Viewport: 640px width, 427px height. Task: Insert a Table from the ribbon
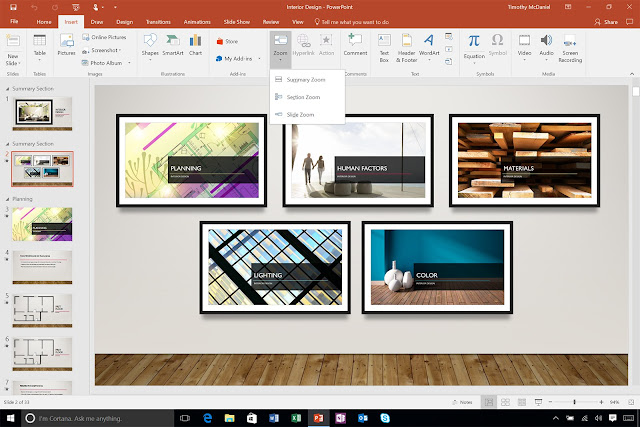40,48
